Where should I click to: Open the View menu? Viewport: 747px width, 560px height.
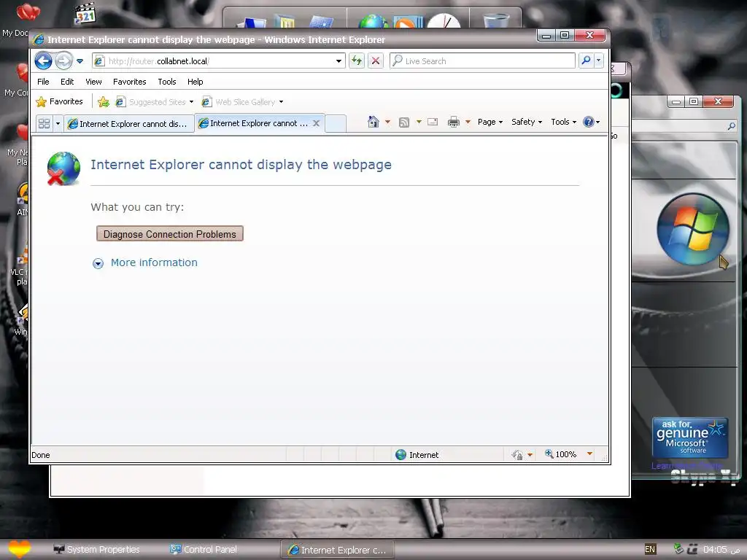coord(93,82)
